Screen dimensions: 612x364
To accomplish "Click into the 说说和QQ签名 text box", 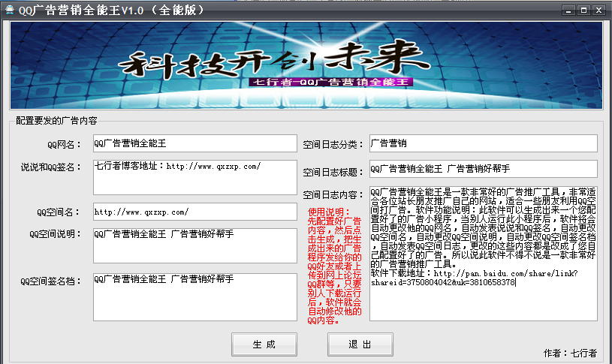I will 195,177.
